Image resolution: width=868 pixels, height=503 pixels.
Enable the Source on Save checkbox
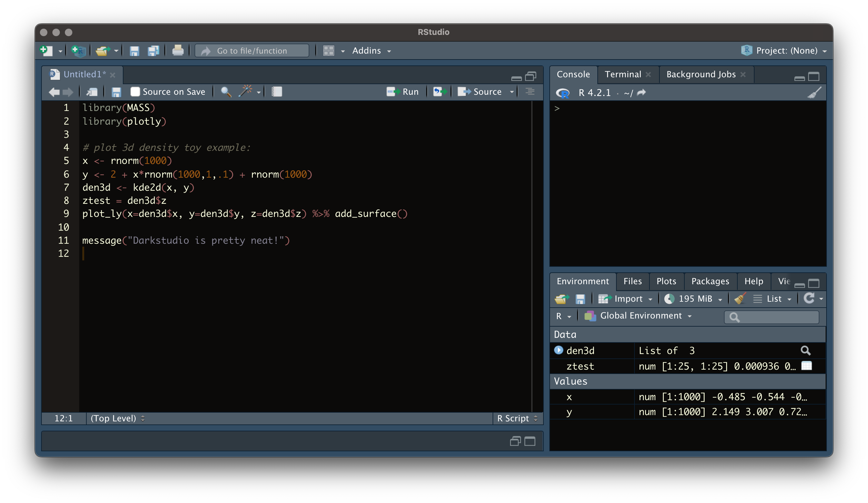coord(135,92)
